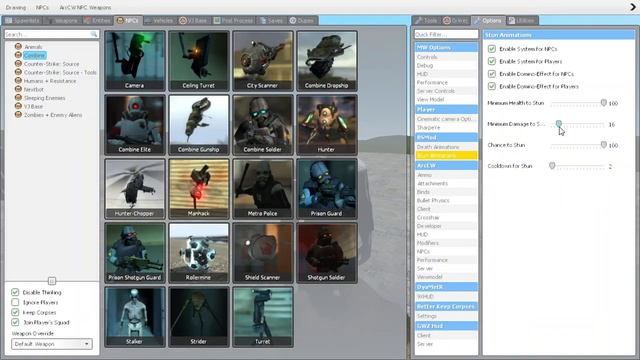Spawn the Ceiling Turret NPC
Viewport: 640px width, 360px height.
[199, 60]
